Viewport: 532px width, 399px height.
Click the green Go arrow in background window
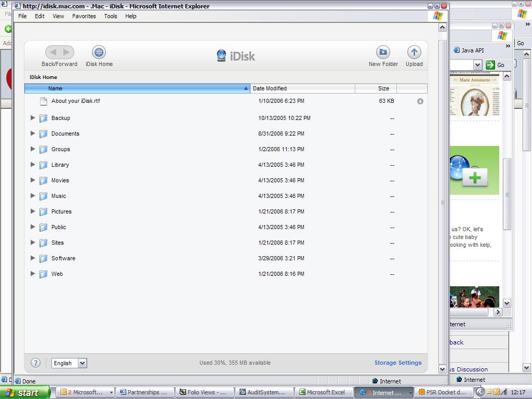(x=490, y=65)
